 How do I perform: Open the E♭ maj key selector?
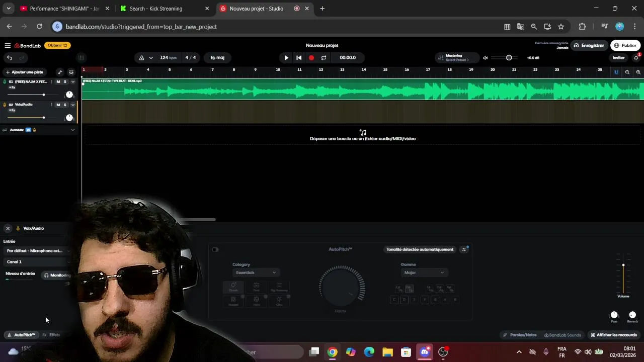point(217,58)
